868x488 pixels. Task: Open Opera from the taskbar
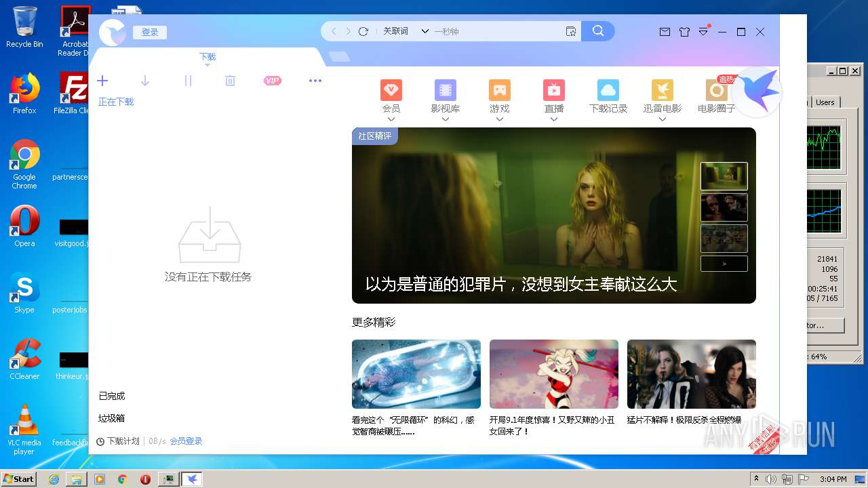point(145,479)
